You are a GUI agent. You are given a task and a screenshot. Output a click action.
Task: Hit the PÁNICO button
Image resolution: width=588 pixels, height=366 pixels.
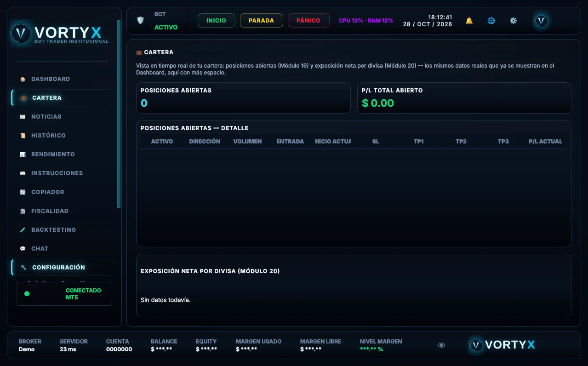[308, 21]
